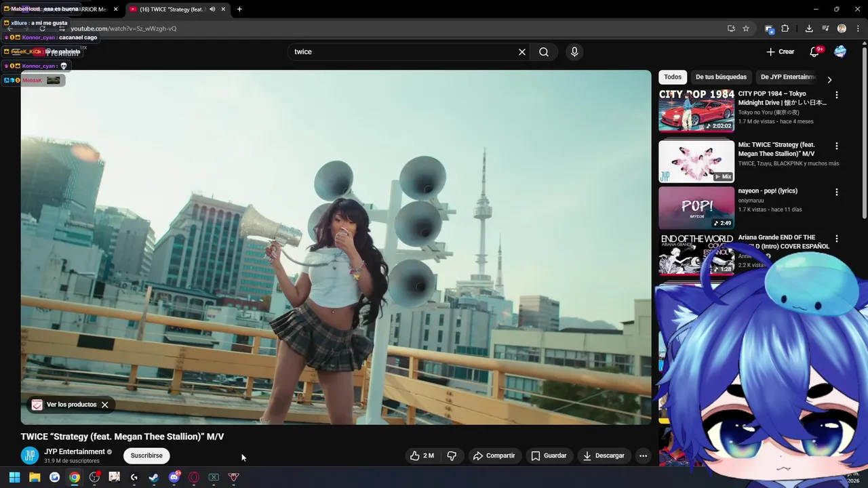Open the Chrome three-dot menu
The height and width of the screenshot is (488, 868).
click(x=858, y=28)
